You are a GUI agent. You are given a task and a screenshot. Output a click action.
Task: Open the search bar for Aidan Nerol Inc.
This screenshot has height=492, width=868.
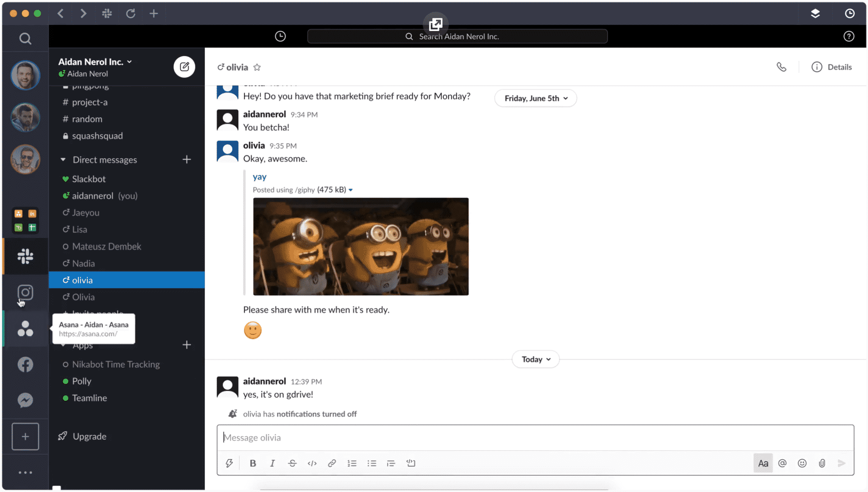click(x=458, y=36)
